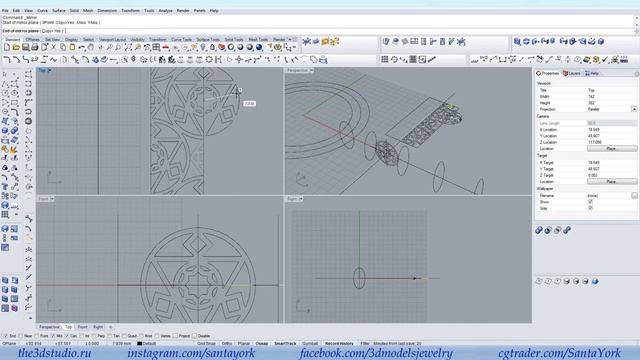This screenshot has height=360, width=640.
Task: Click the padlock Lock objects icon
Action: click(212, 47)
